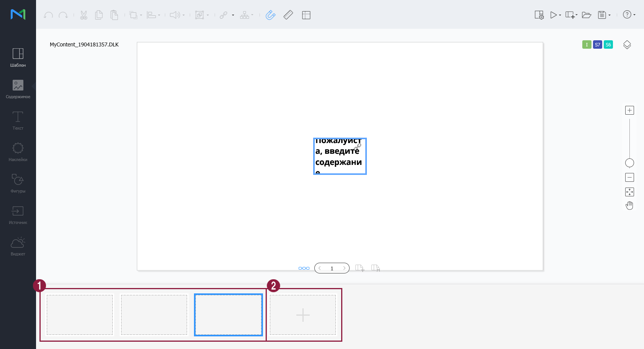Click the zoom in plus button

pos(629,110)
